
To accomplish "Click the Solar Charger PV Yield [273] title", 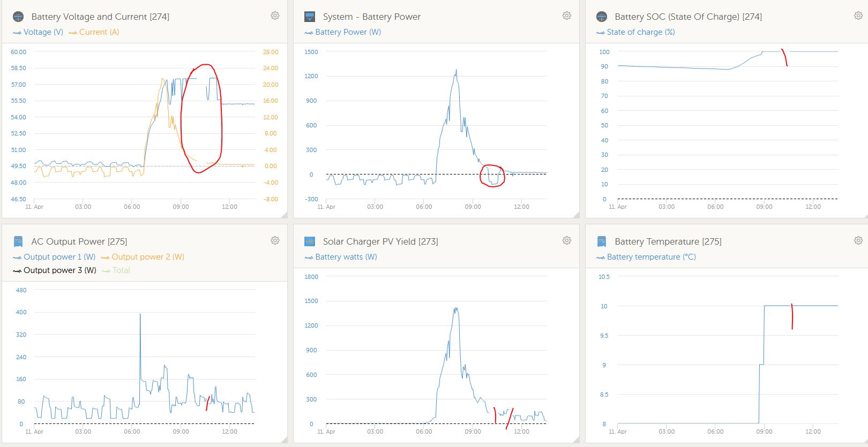I will tap(380, 241).
